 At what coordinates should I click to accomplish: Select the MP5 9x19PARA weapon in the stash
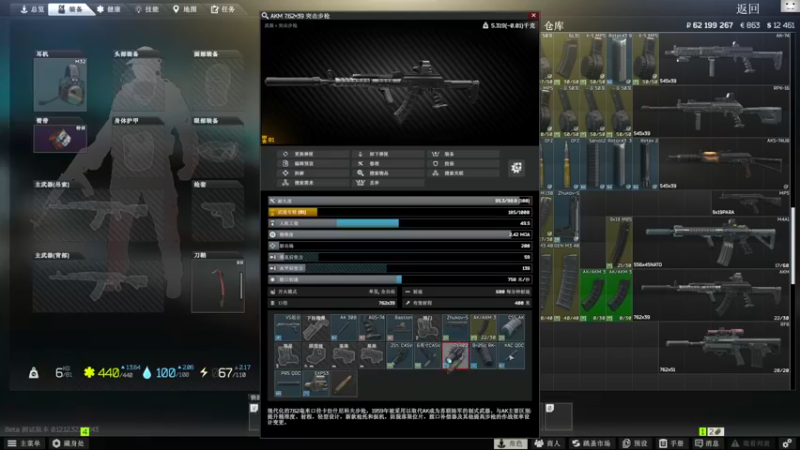752,203
